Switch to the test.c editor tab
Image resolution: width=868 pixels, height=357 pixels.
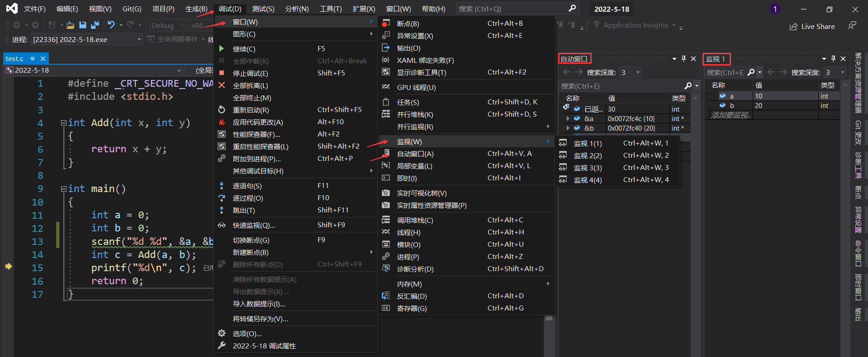pos(14,59)
